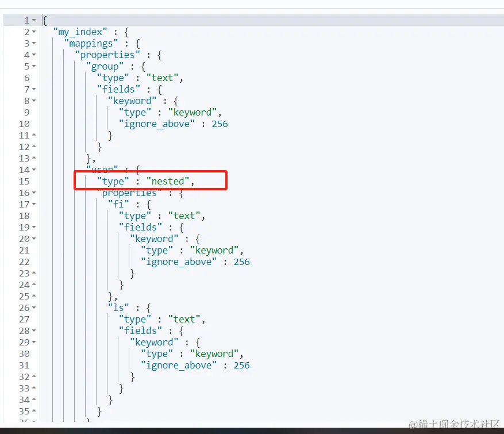This screenshot has height=434, width=504.
Task: Click gutter line number 30
Action: pyautogui.click(x=24, y=354)
